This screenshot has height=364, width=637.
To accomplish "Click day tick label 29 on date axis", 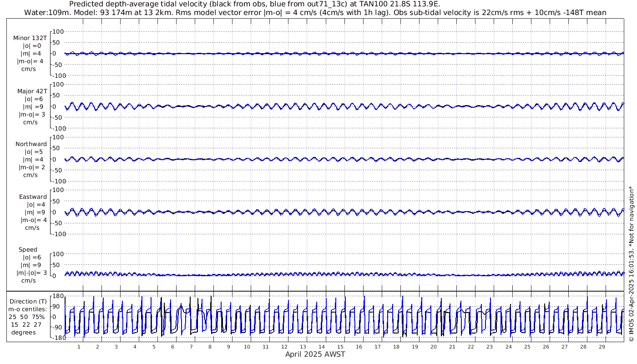I will (602, 347).
